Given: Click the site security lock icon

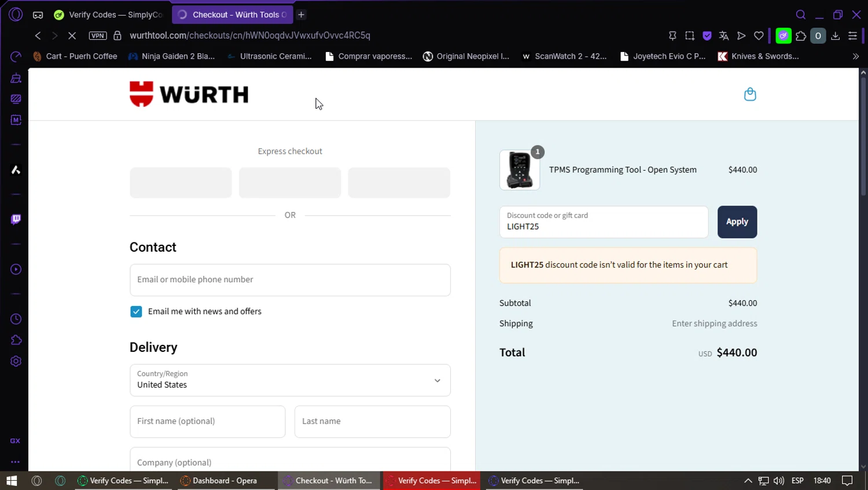Looking at the screenshot, I should pyautogui.click(x=117, y=36).
